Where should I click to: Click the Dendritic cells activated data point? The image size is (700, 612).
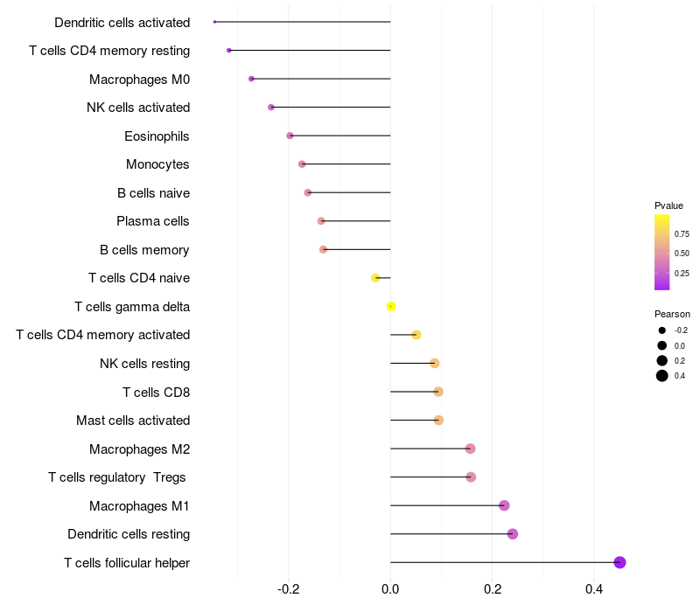tap(214, 22)
